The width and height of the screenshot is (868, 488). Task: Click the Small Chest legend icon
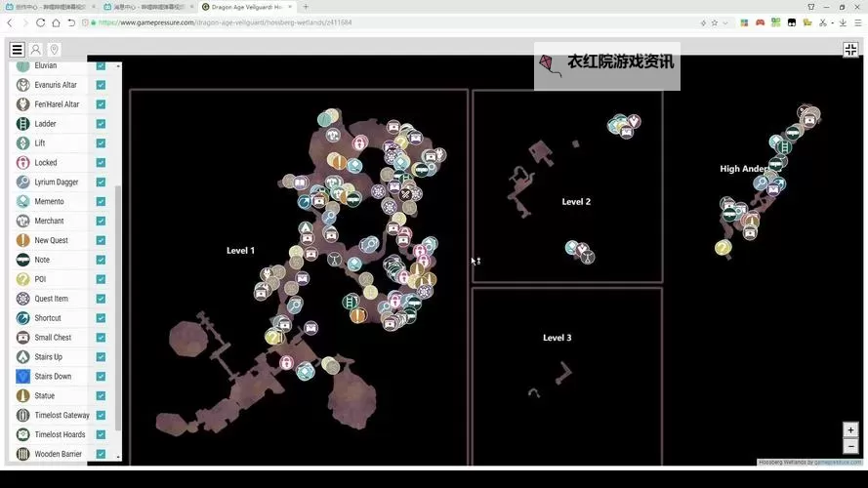pyautogui.click(x=22, y=338)
